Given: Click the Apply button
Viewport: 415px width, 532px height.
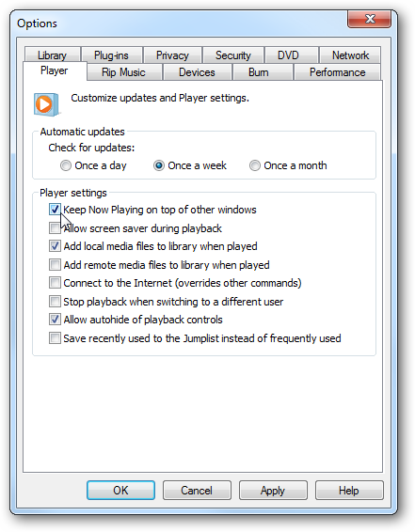Looking at the screenshot, I should tap(273, 491).
